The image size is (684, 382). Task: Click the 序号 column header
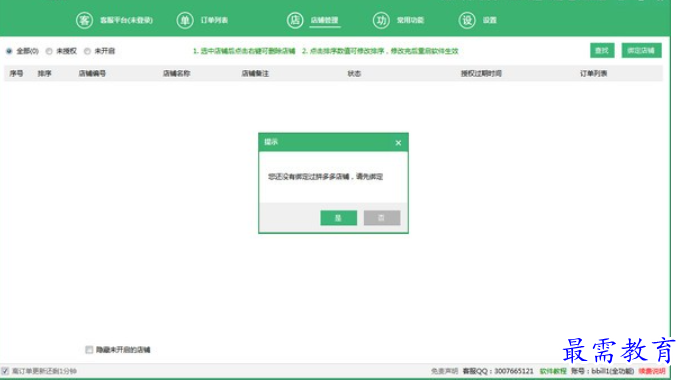point(17,74)
